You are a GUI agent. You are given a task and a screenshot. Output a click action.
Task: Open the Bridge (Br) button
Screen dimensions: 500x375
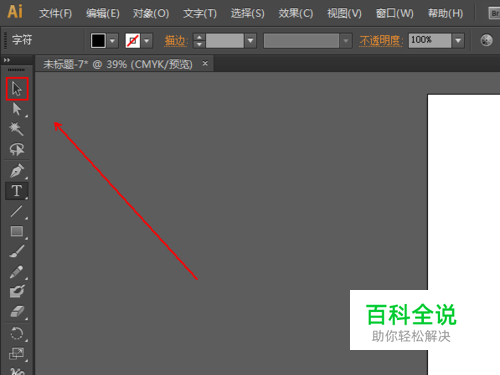tap(494, 13)
